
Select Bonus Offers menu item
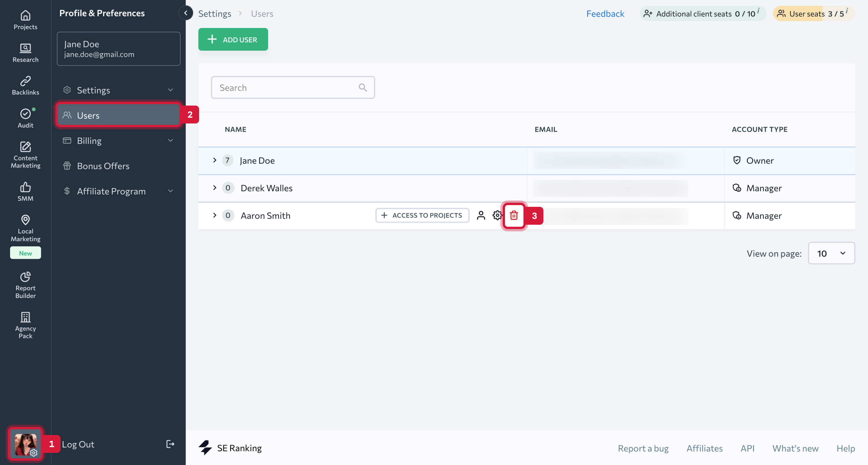pyautogui.click(x=103, y=166)
